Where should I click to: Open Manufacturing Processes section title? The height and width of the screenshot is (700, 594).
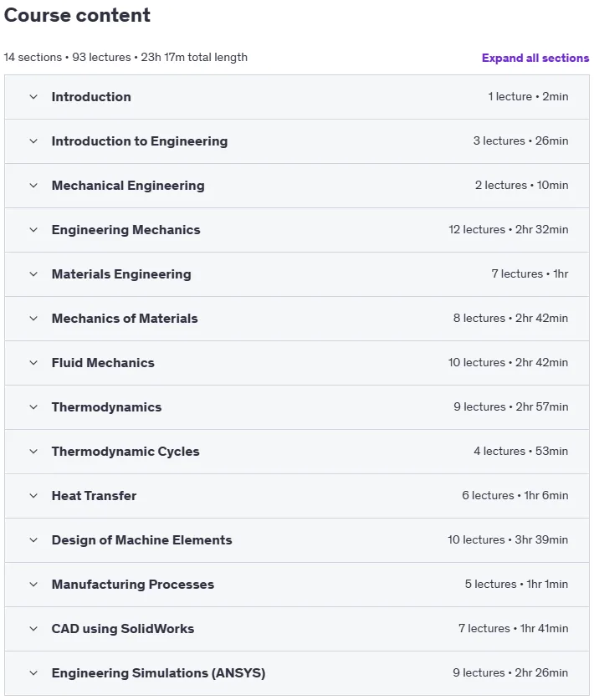pos(133,585)
